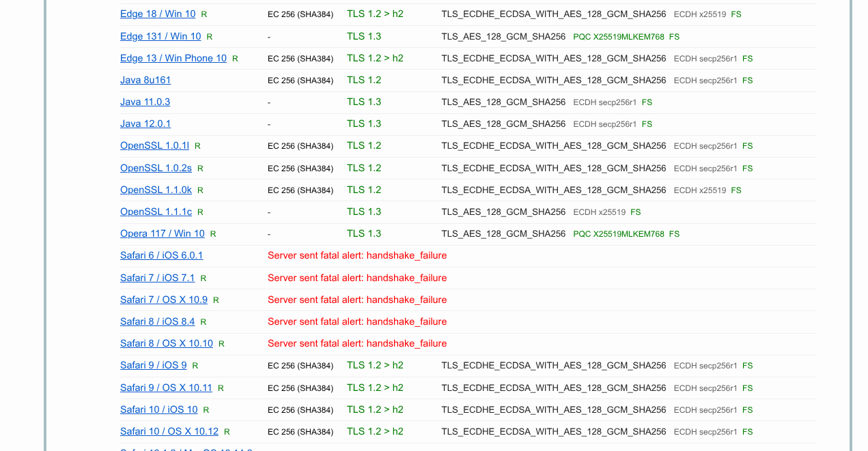Viewport: 868px width, 451px height.
Task: Open the OpenSSL 1.0.2s link
Action: (x=156, y=168)
